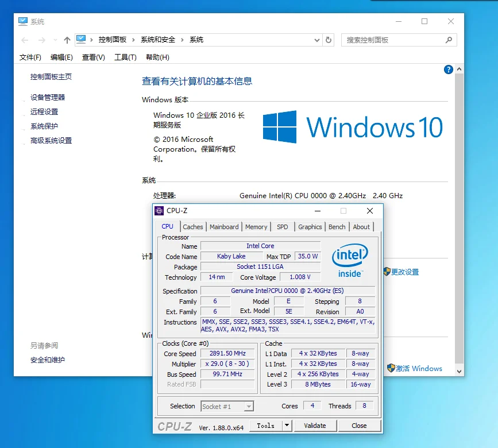Open the 工具(T) menu
This screenshot has width=498, height=448.
point(125,57)
